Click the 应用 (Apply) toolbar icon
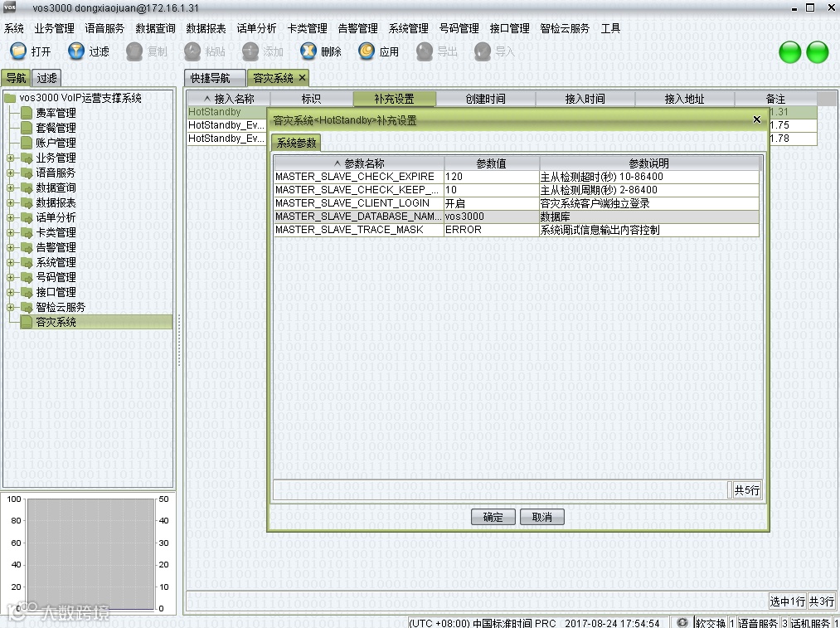Viewport: 840px width, 628px height. click(x=367, y=51)
